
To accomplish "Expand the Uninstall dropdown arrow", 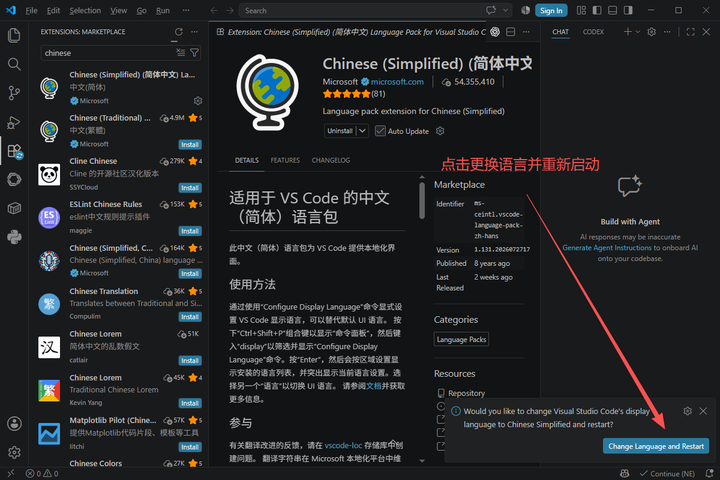I will (x=362, y=131).
